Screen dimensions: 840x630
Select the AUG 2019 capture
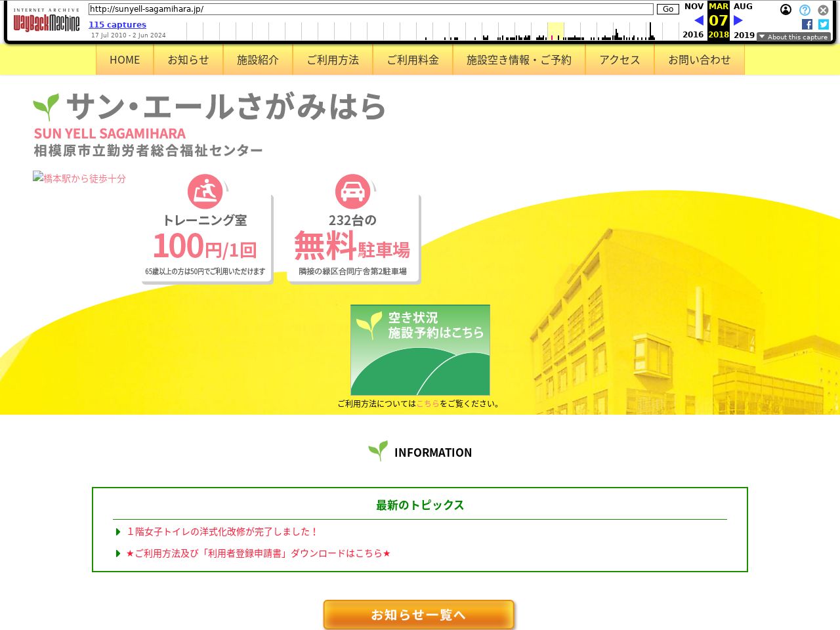pos(744,20)
